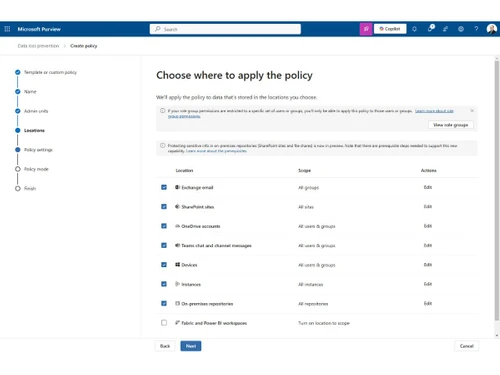Click the Microsoft Purview title
This screenshot has width=500, height=375.
tap(39, 29)
